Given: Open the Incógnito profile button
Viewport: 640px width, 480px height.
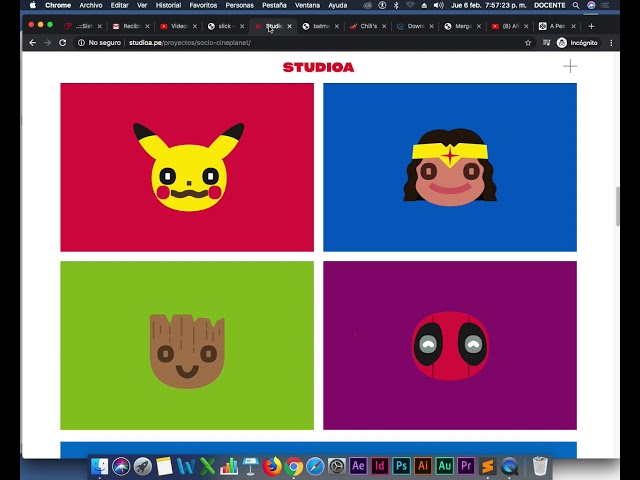Looking at the screenshot, I should 577,42.
